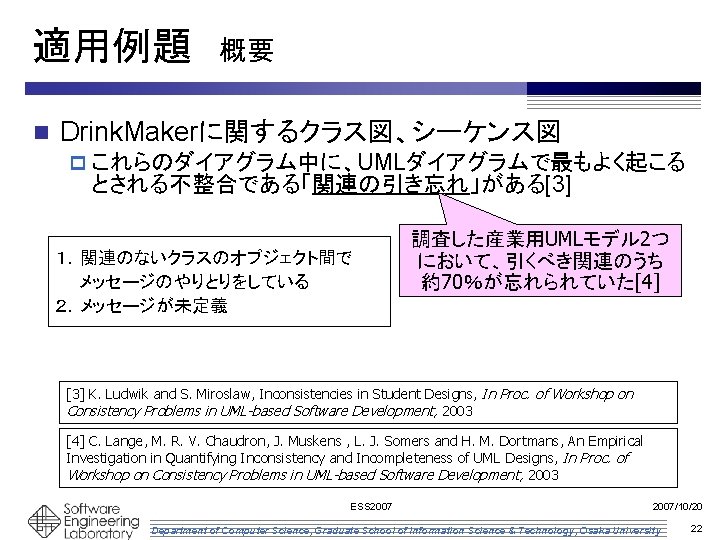Click the sub-bullet line これらのダイアグラム中に
Image resolution: width=720 pixels, height=540 pixels.
[388, 173]
